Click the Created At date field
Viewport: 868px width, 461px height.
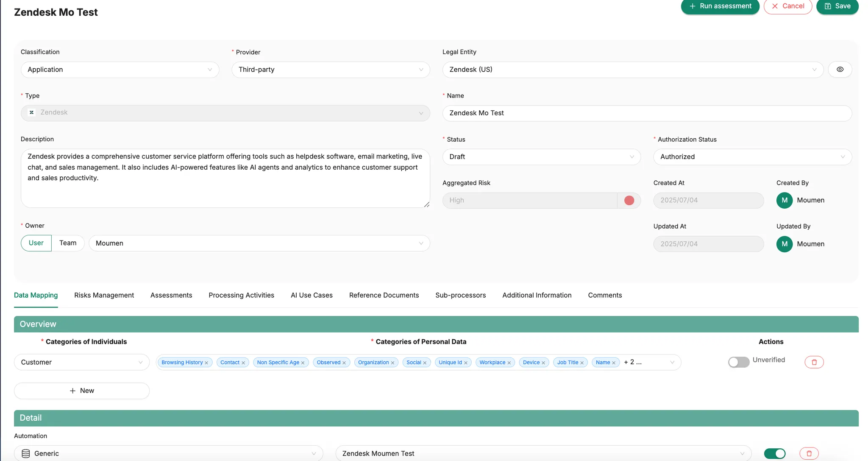[708, 200]
